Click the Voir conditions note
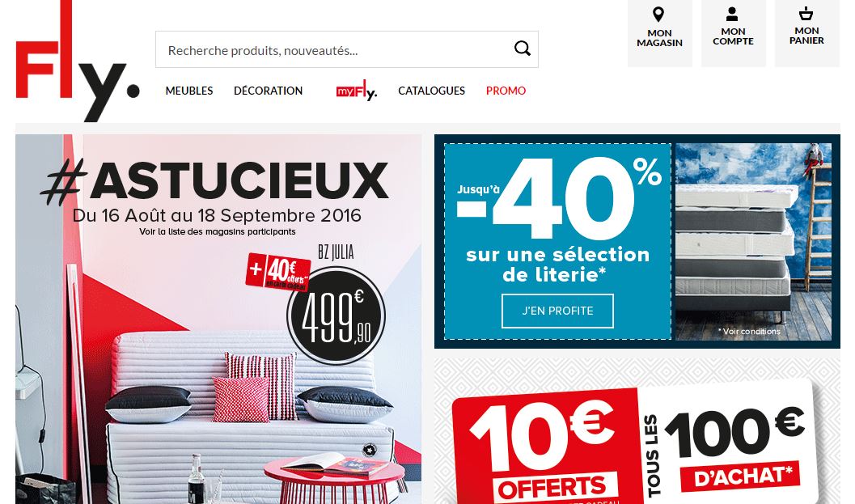The width and height of the screenshot is (855, 504). [x=749, y=331]
